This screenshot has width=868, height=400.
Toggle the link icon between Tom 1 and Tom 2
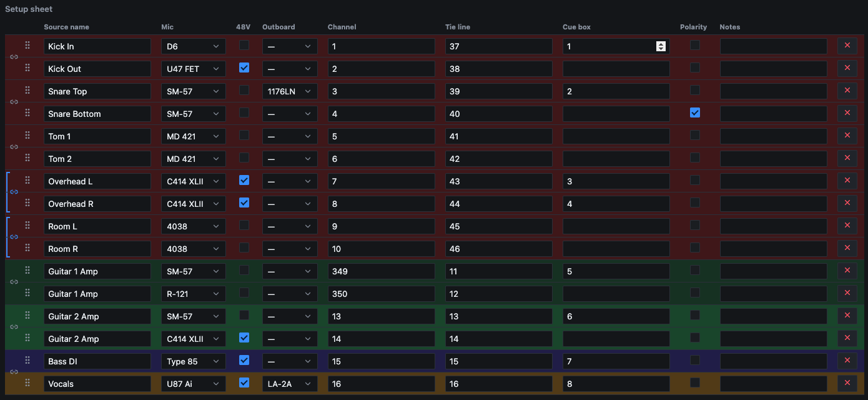(x=14, y=147)
